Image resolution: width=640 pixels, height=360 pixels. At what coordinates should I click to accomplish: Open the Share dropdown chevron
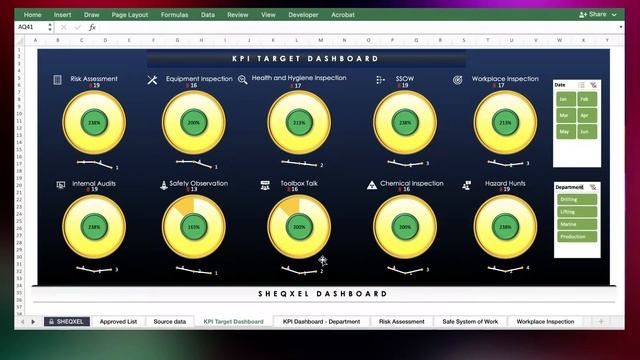(614, 15)
